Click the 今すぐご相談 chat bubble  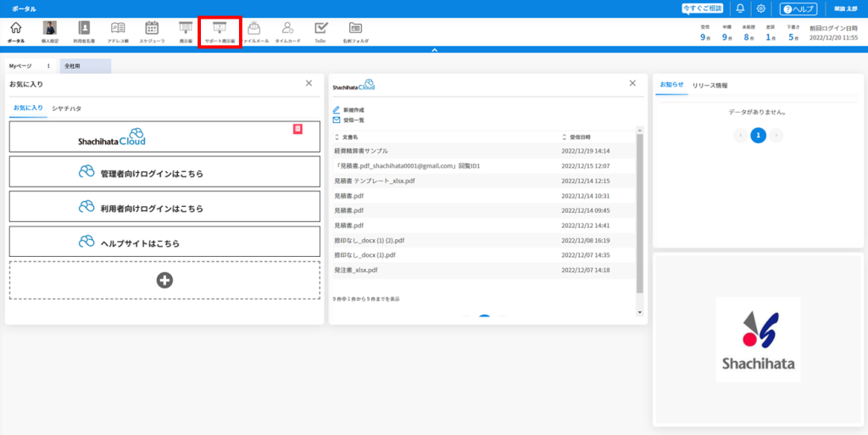pyautogui.click(x=703, y=8)
